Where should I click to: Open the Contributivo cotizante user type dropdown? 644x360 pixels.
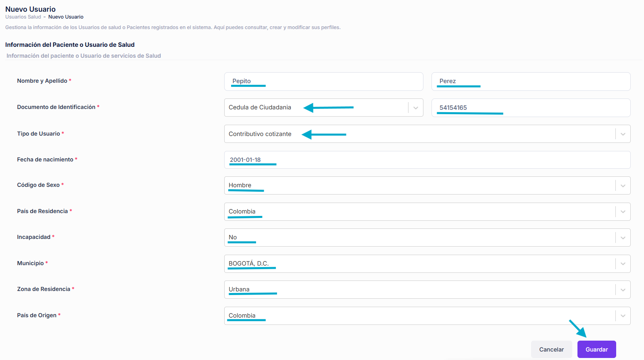point(419,134)
